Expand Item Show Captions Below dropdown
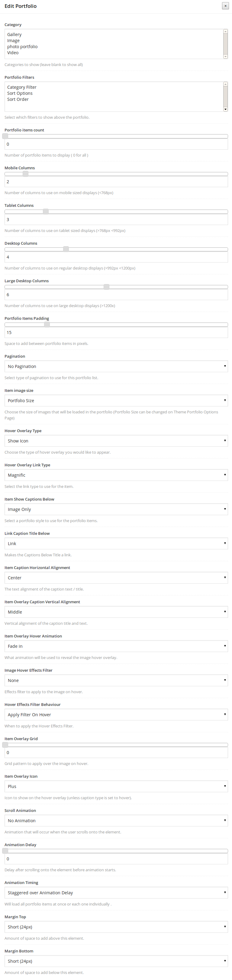Image resolution: width=232 pixels, height=980 pixels. click(x=116, y=509)
